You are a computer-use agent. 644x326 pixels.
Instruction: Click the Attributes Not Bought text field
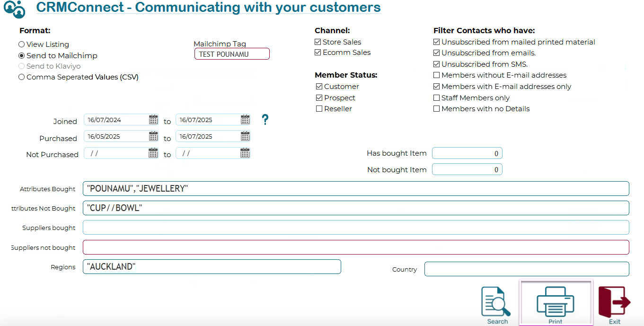click(x=356, y=208)
